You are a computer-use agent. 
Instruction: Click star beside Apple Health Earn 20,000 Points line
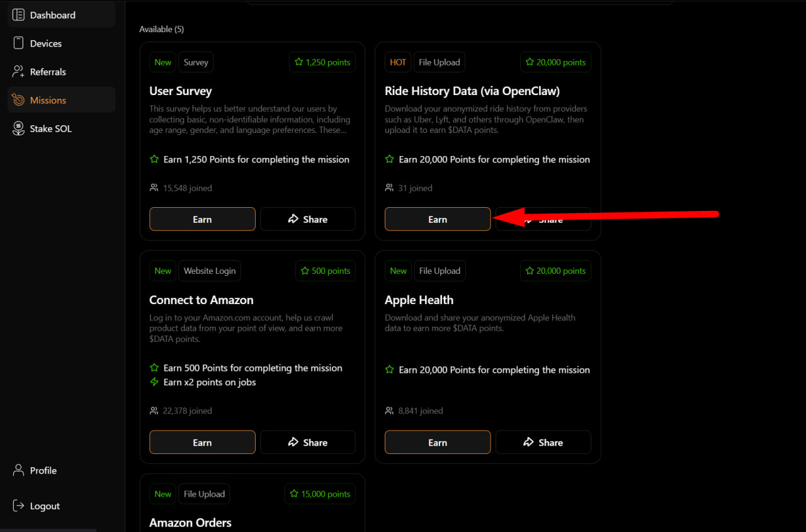click(390, 370)
